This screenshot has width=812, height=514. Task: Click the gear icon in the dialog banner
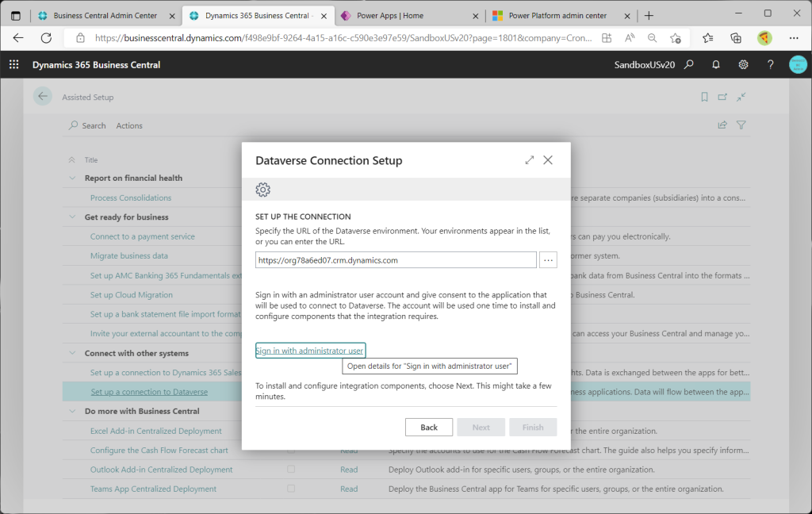[x=263, y=190]
